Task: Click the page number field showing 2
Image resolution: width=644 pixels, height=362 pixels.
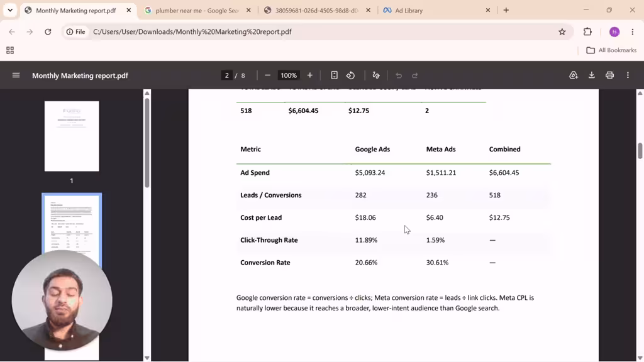Action: 226,75
